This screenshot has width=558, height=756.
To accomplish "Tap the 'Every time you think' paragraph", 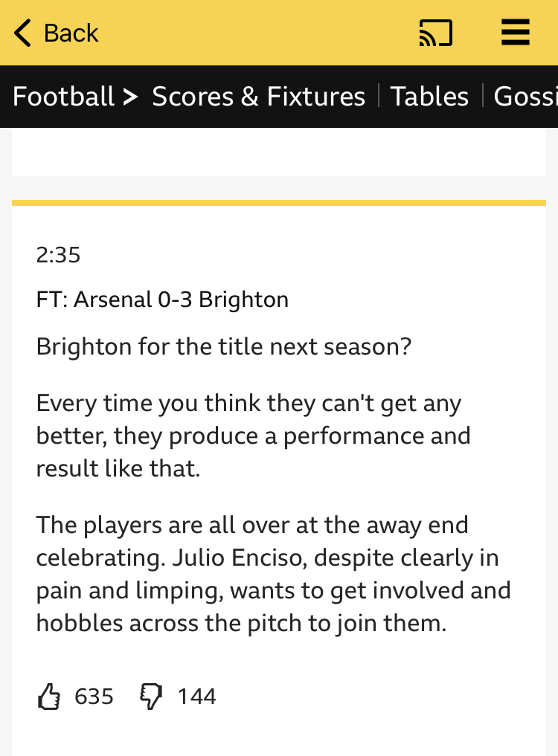I will (254, 436).
